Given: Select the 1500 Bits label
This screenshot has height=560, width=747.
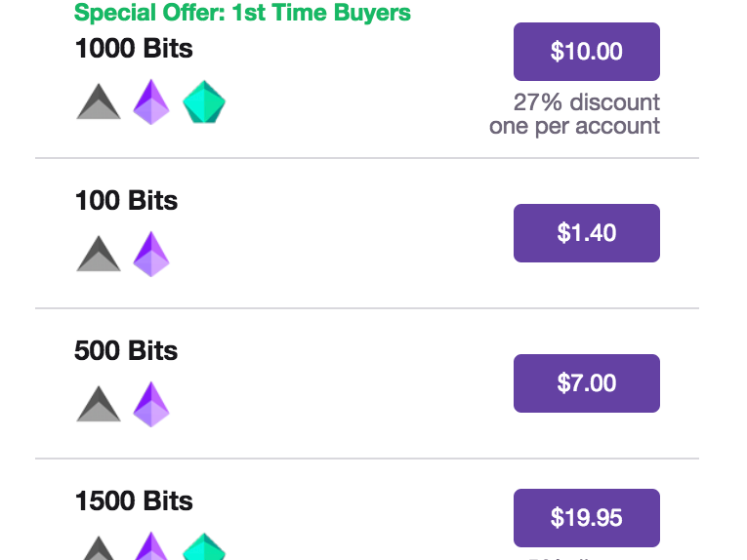Looking at the screenshot, I should 134,501.
